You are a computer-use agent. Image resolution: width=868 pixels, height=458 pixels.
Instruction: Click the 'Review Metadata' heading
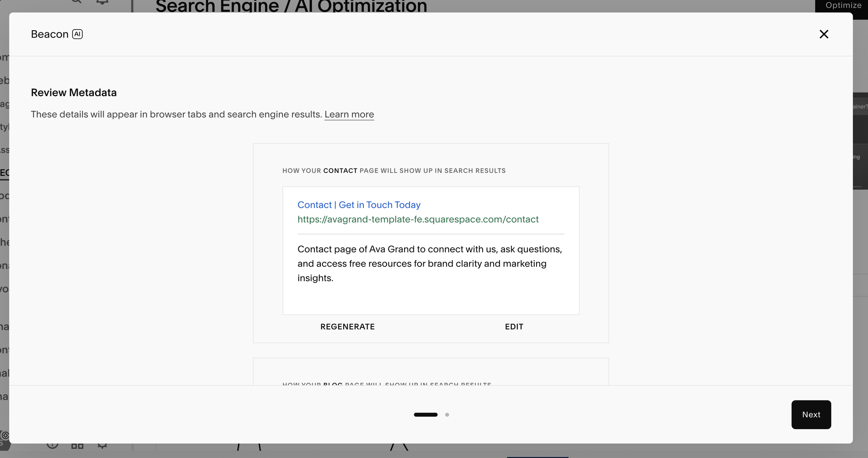tap(74, 92)
